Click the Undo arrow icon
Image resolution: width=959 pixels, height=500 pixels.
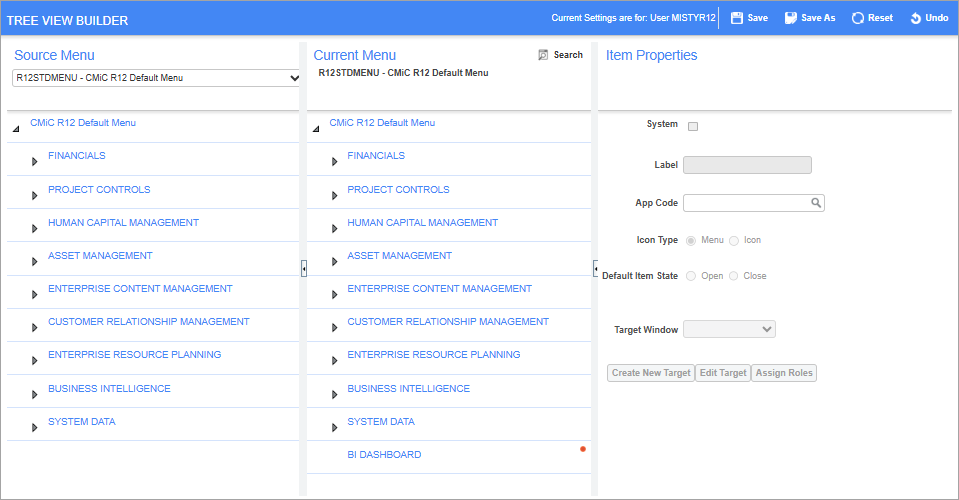tap(916, 18)
